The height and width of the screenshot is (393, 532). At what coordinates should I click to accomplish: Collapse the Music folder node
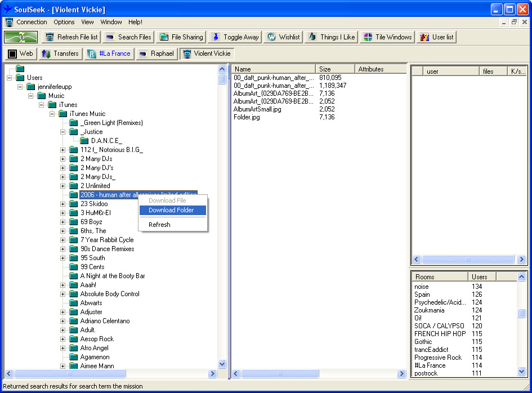pyautogui.click(x=30, y=96)
